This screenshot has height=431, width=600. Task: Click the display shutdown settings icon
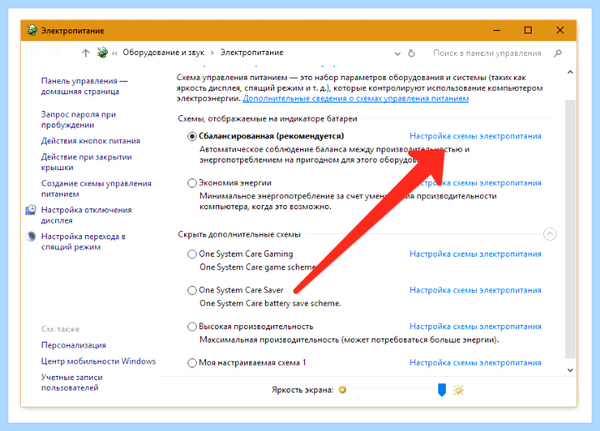click(x=31, y=210)
